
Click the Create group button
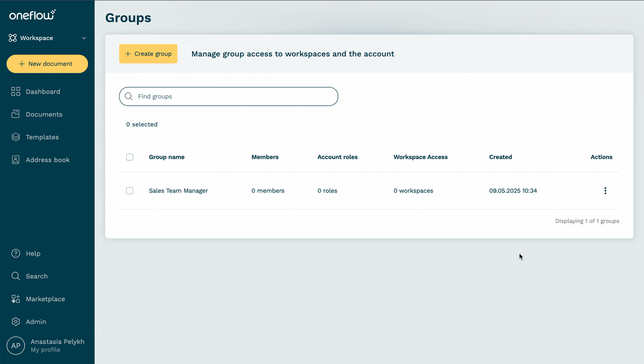tap(148, 54)
